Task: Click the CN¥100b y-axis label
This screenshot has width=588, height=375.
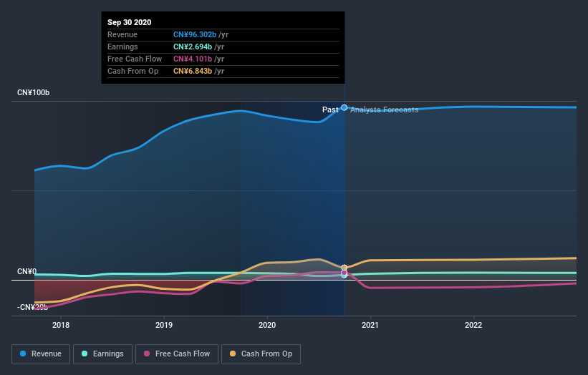Action: click(34, 92)
